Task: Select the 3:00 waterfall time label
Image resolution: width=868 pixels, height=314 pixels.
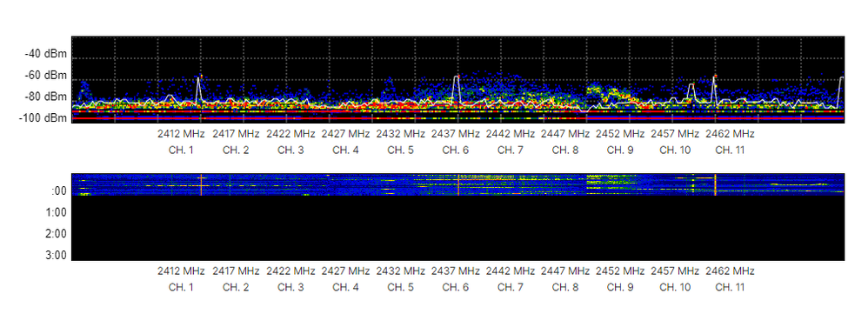Action: point(56,256)
